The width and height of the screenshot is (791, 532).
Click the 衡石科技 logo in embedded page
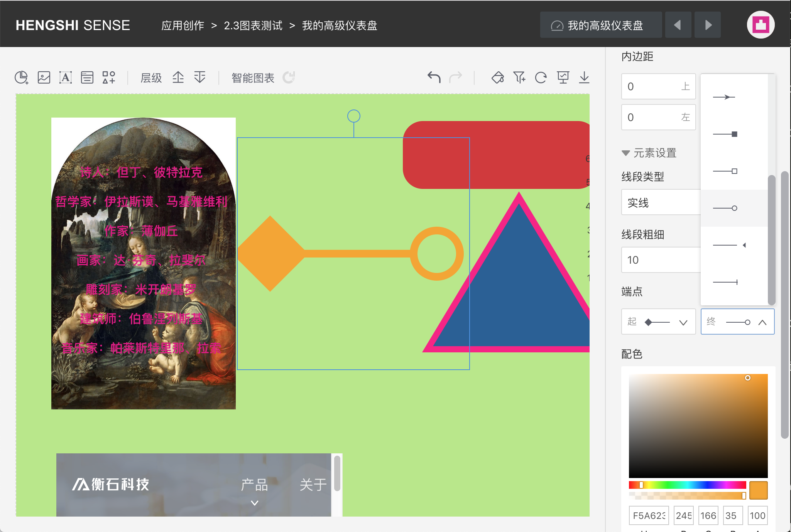click(111, 484)
